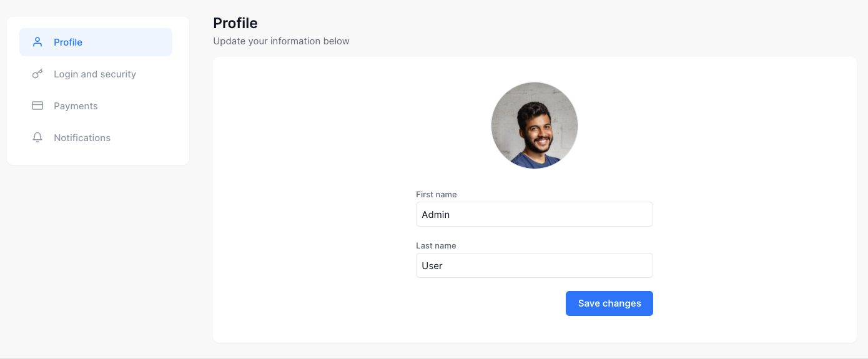Click the bell icon for Notifications
The height and width of the screenshot is (359, 868).
(x=37, y=137)
